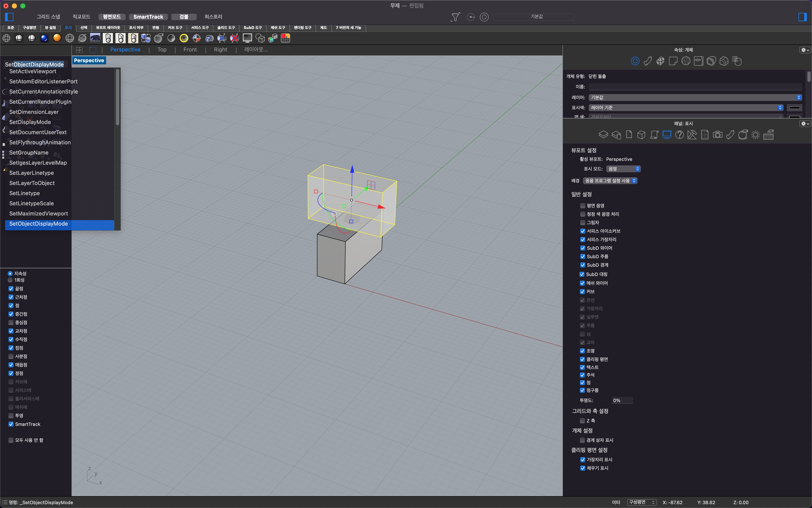
Task: Open the 표시색 레이어 기준 dropdown
Action: tap(686, 108)
